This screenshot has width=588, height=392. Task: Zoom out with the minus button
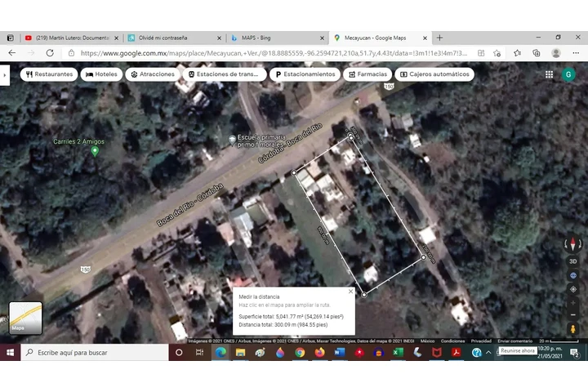pos(572,314)
